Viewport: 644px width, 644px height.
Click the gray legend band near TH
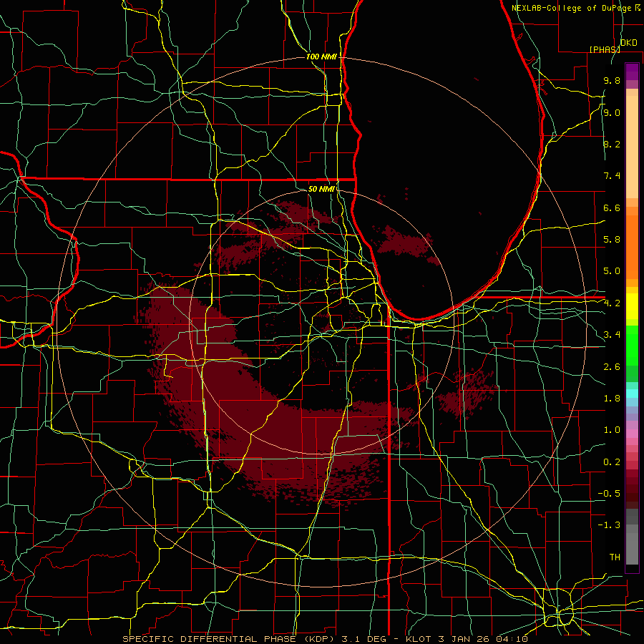(x=632, y=549)
